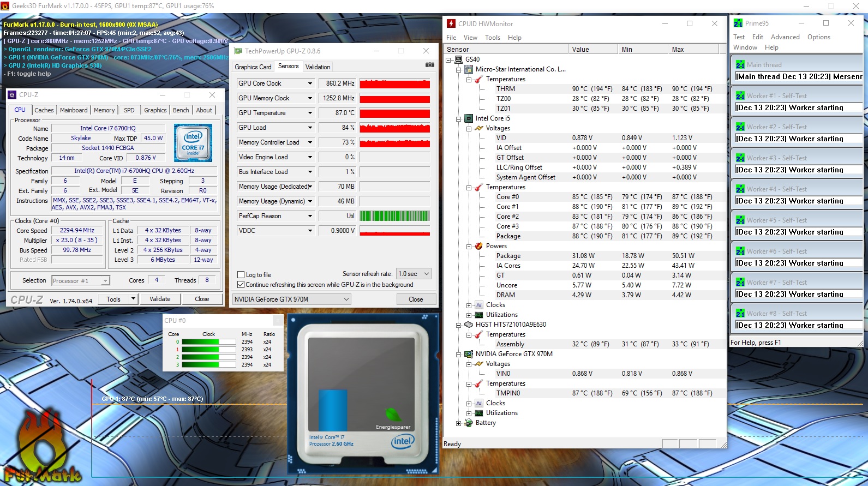Image resolution: width=868 pixels, height=486 pixels.
Task: Expand Utilizations under NVIDIA GeForce GTX 970M
Action: (x=469, y=413)
